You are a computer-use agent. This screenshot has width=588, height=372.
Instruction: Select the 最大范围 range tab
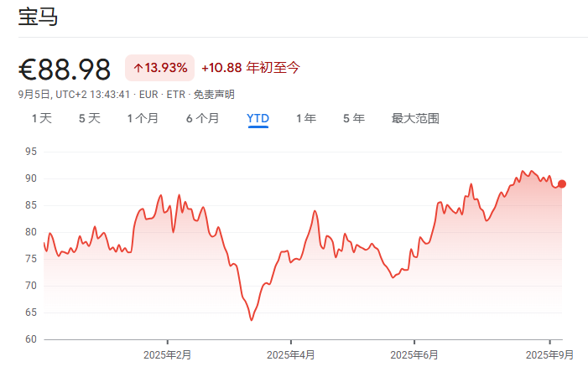[x=415, y=118]
